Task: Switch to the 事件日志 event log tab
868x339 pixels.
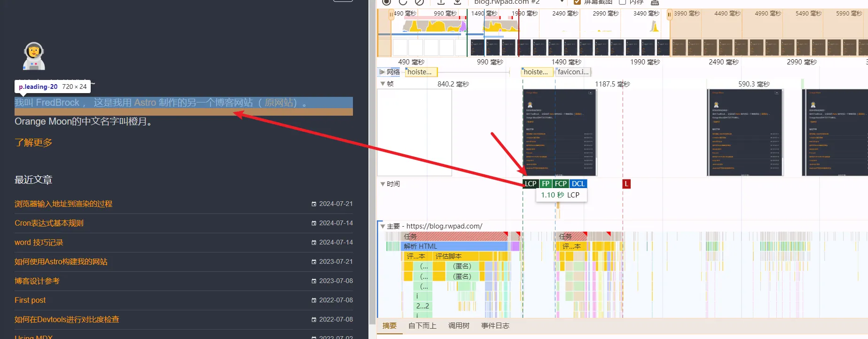Action: click(495, 326)
